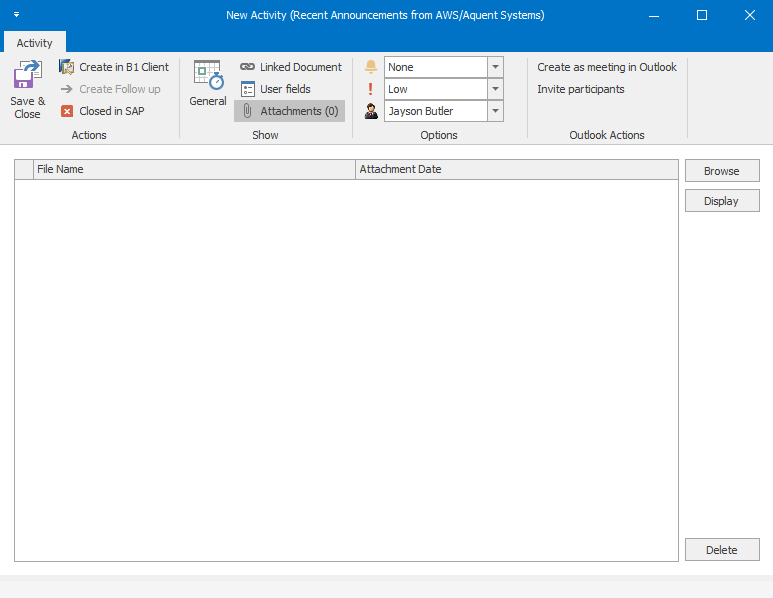Viewport: 773px width, 598px height.
Task: Click Create in B1 Client icon
Action: 67,67
